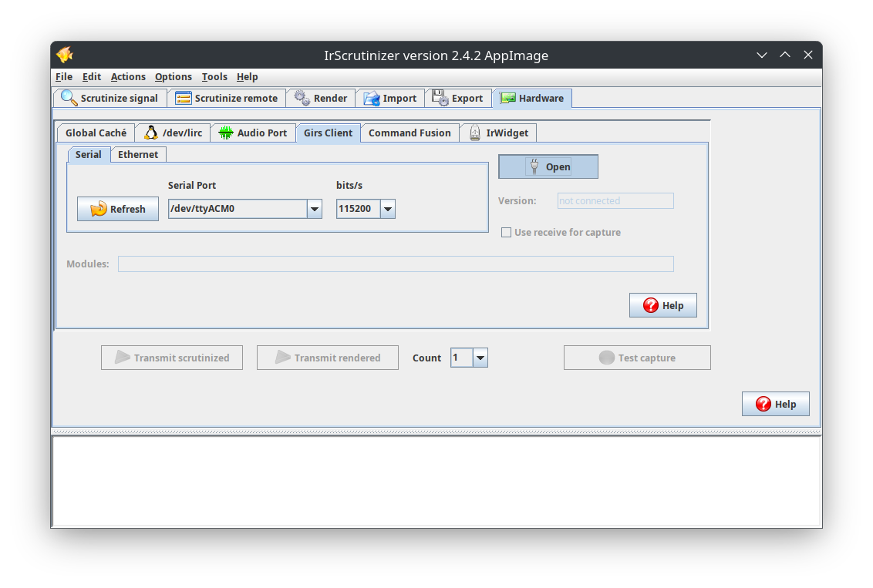The image size is (873, 588).
Task: Click the 115200 bits/s value field
Action: coord(359,209)
